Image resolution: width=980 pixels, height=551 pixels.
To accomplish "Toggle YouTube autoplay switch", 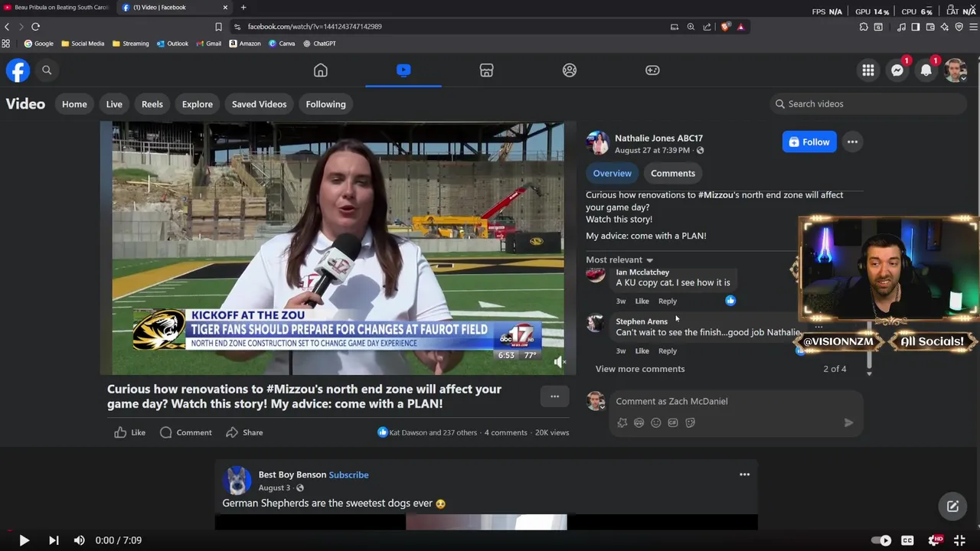I will coord(881,541).
